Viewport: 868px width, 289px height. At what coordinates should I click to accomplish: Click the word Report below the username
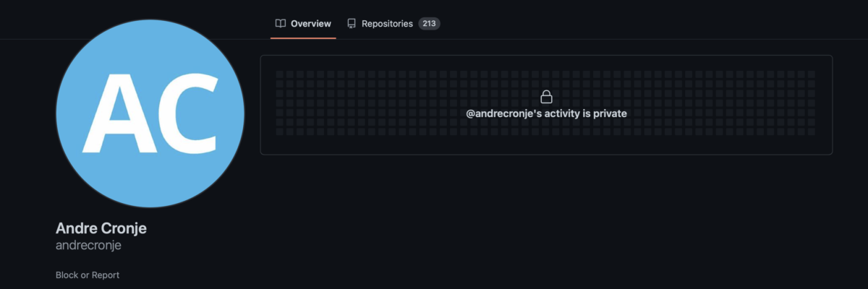coord(106,275)
